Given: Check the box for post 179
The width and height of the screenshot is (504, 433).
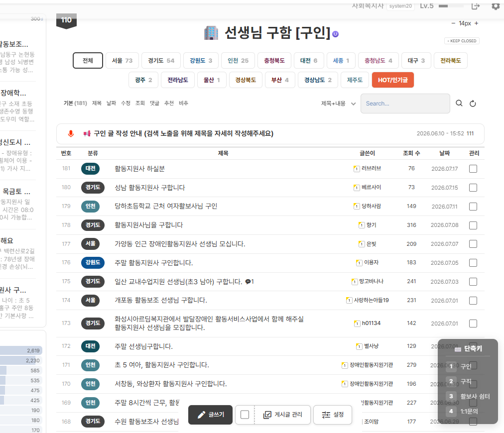Looking at the screenshot, I should (x=473, y=207).
